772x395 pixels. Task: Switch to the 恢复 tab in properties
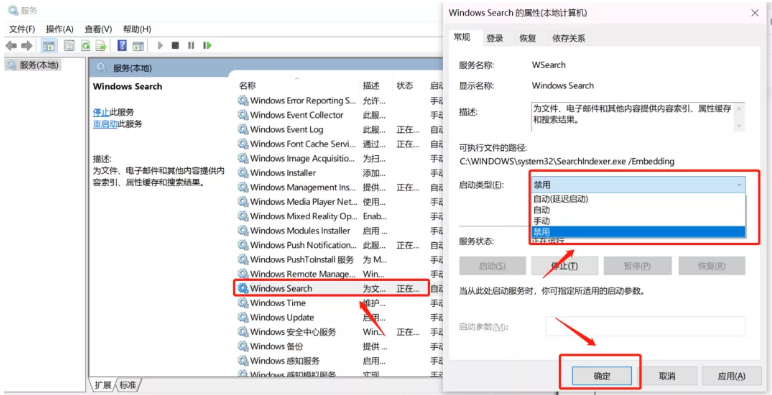click(528, 38)
